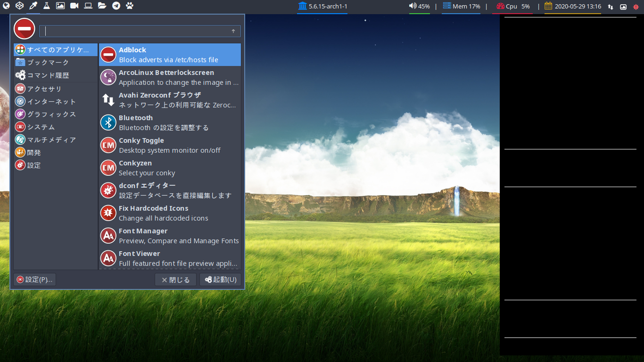Open the dconf editor icon

point(108,190)
